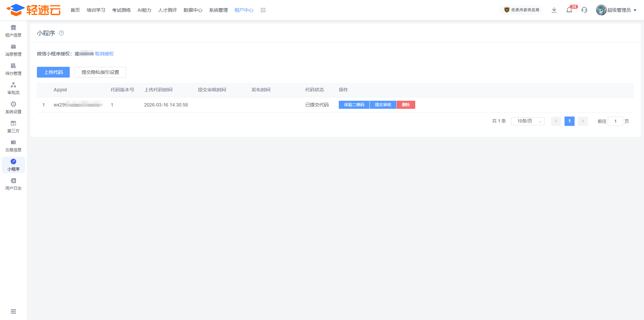Click the 体验二维码 button

(354, 105)
